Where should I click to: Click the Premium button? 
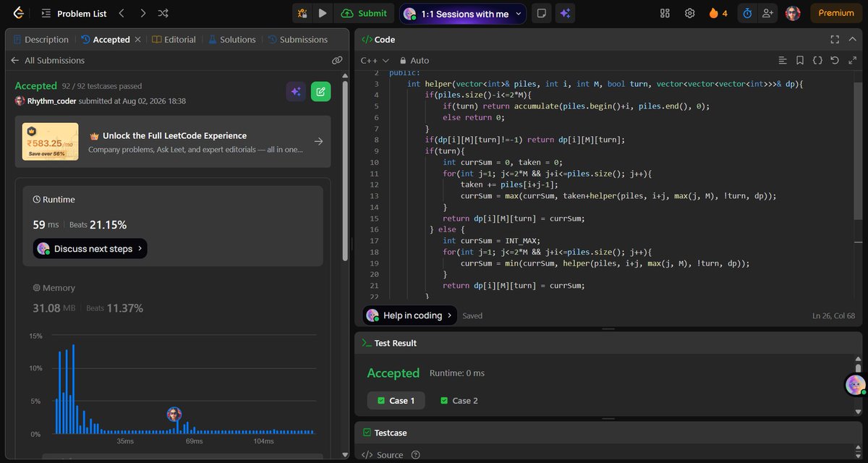click(x=836, y=13)
